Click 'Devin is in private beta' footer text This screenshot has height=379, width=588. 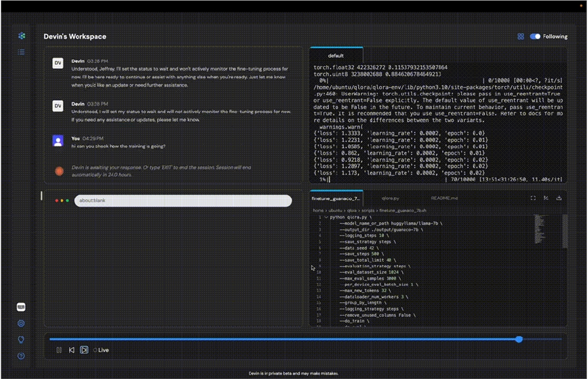pyautogui.click(x=293, y=373)
